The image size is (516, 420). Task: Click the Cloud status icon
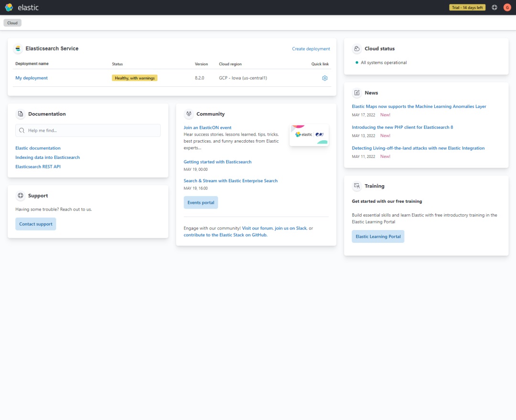point(357,49)
